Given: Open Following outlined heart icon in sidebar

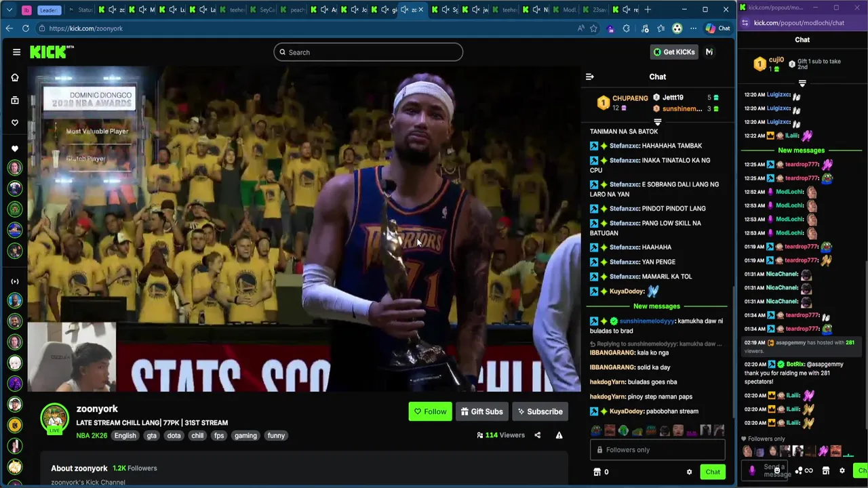Looking at the screenshot, I should [15, 123].
